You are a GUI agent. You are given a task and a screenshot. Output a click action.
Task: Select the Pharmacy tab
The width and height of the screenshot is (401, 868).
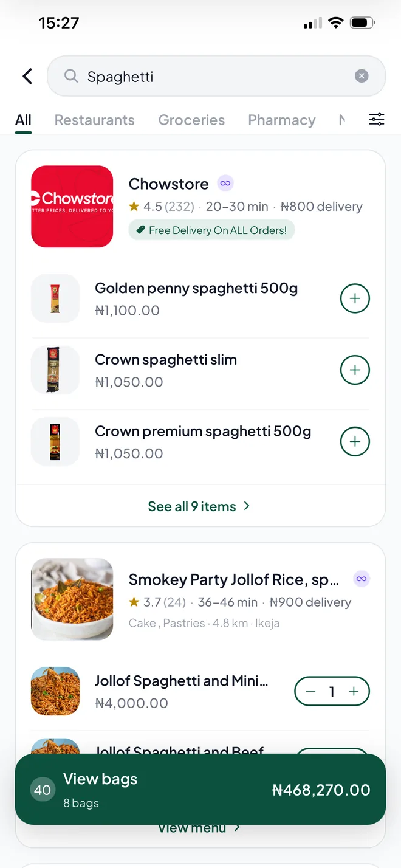tap(282, 120)
